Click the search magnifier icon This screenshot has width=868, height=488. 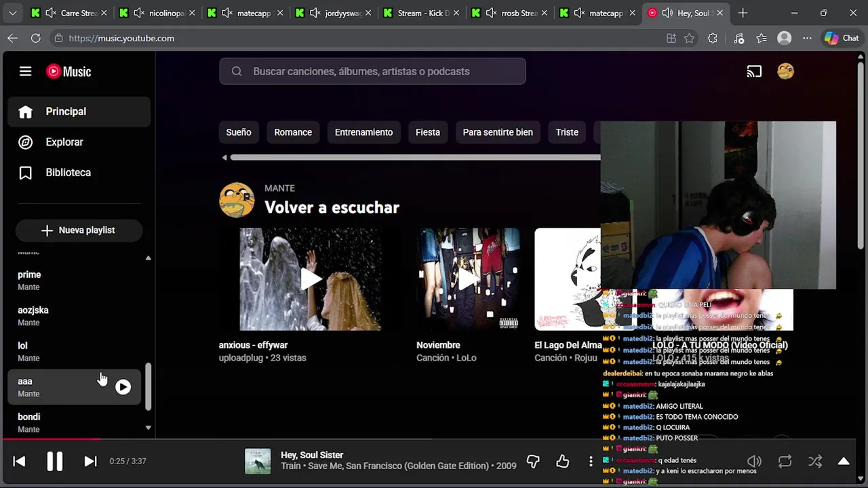[237, 71]
